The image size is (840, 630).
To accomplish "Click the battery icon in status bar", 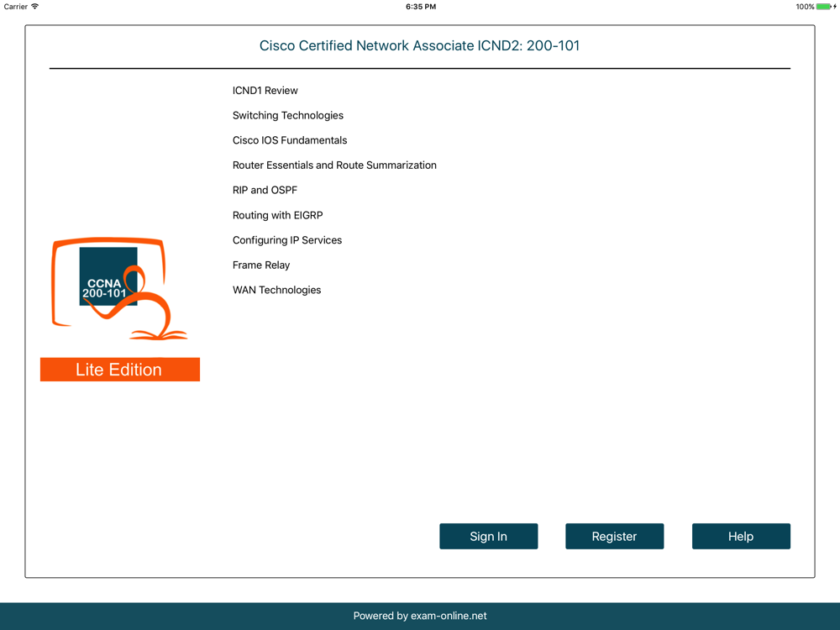I will [x=823, y=7].
